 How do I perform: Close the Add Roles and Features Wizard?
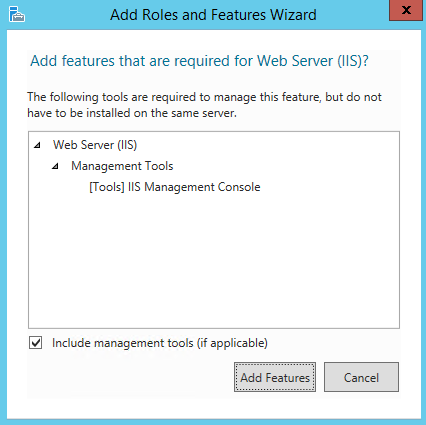point(406,10)
